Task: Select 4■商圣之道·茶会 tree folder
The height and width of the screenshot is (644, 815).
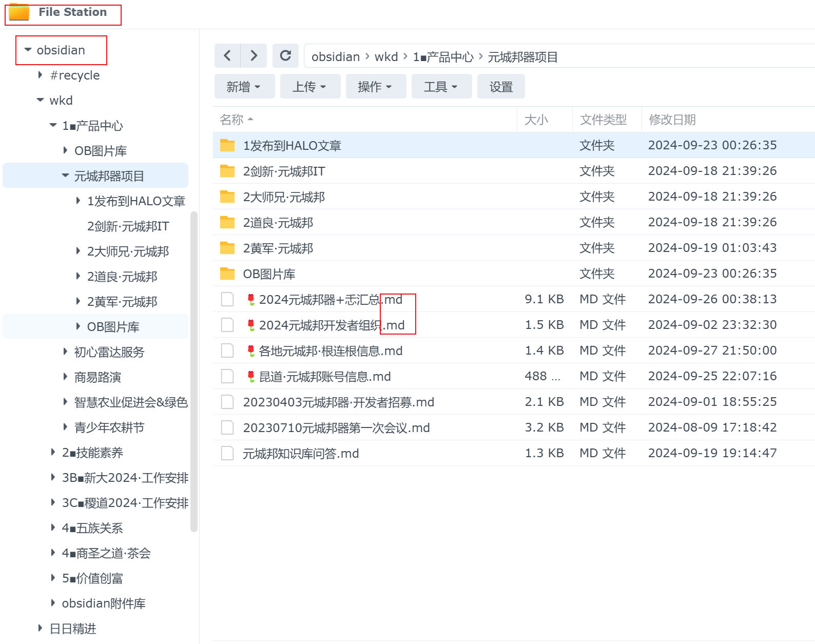Action: pyautogui.click(x=106, y=553)
